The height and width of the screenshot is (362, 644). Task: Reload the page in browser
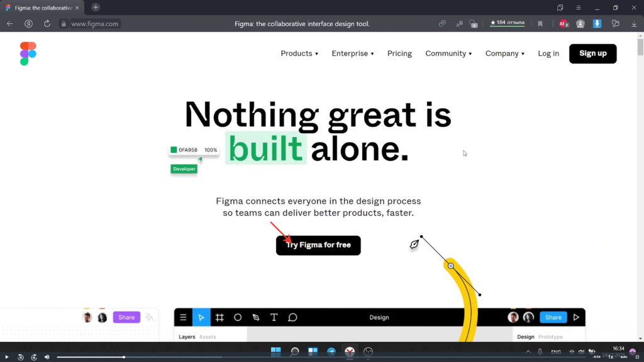[47, 24]
